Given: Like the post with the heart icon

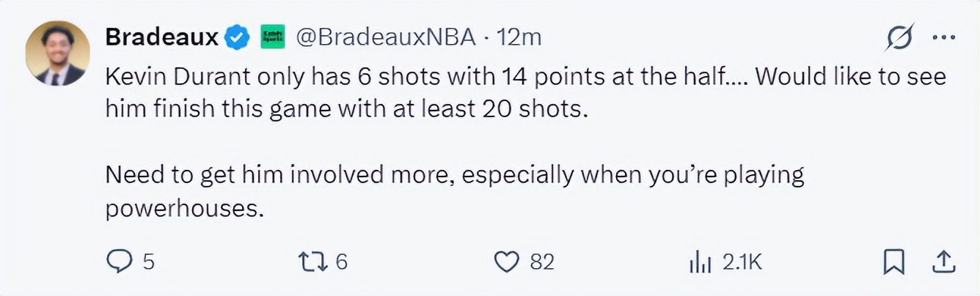Looking at the screenshot, I should [x=507, y=262].
